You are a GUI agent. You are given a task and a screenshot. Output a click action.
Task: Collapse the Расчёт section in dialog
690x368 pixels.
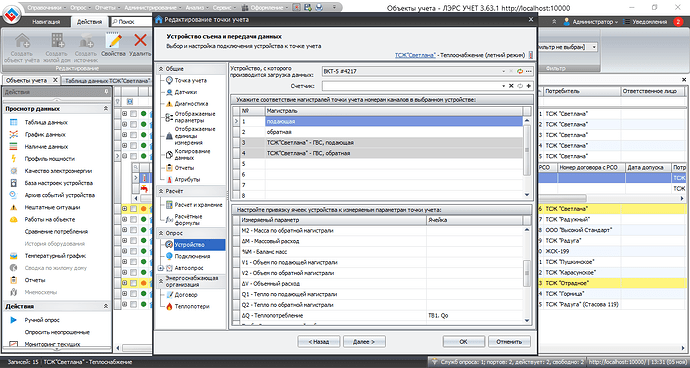pyautogui.click(x=161, y=191)
